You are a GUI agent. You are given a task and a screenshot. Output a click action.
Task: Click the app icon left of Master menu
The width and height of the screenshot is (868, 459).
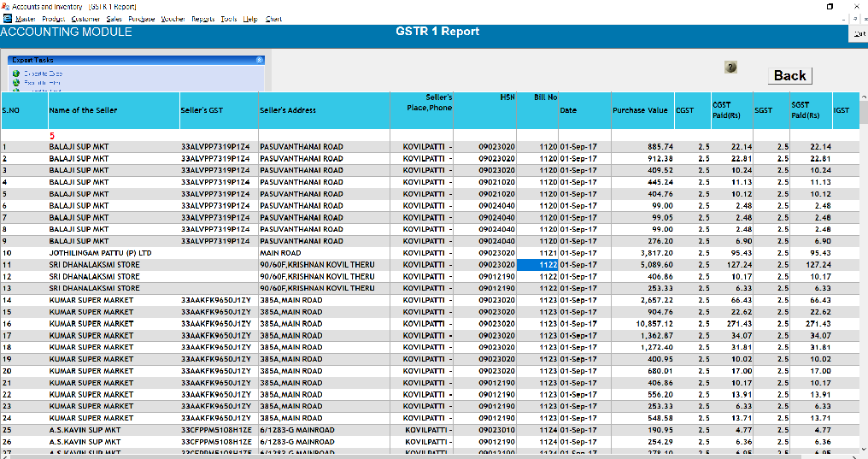pyautogui.click(x=7, y=18)
